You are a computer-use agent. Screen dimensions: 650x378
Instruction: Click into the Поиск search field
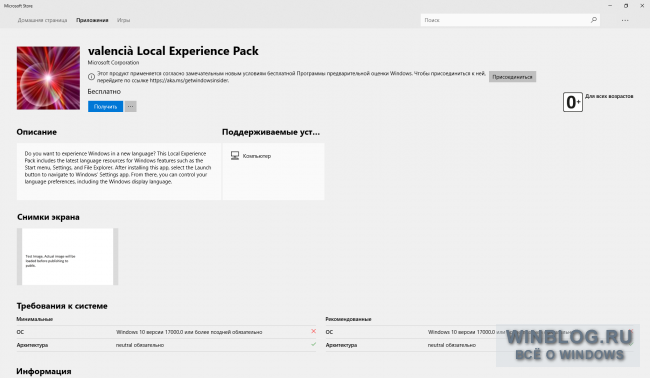pos(505,20)
